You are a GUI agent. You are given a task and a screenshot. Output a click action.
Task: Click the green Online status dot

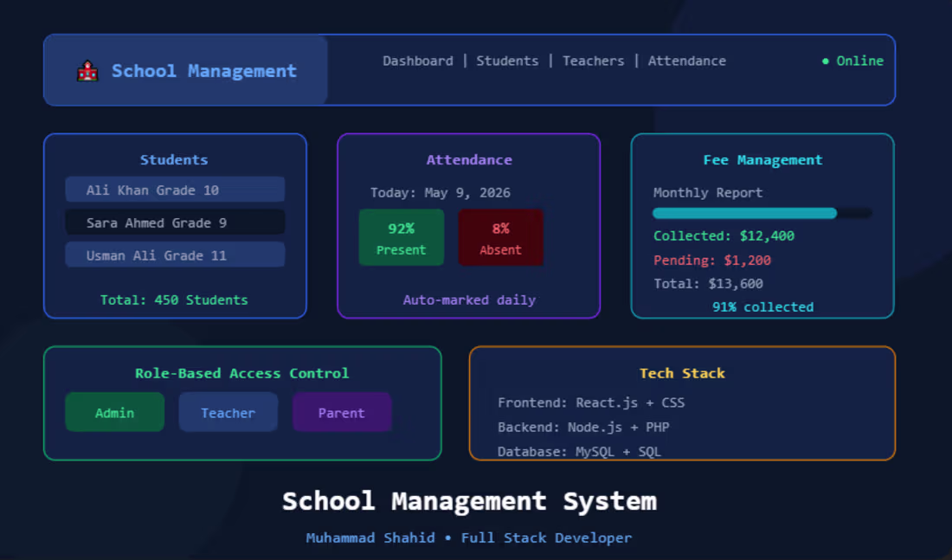click(x=825, y=61)
